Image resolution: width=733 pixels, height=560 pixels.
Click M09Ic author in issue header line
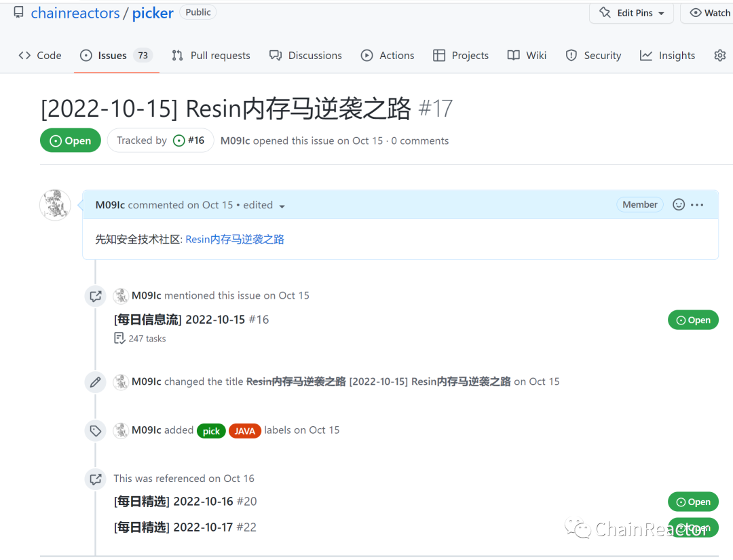point(235,141)
